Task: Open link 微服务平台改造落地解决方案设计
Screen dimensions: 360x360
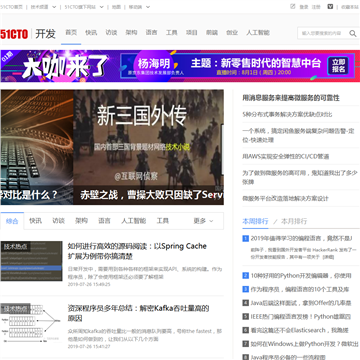Action: [x=285, y=198]
